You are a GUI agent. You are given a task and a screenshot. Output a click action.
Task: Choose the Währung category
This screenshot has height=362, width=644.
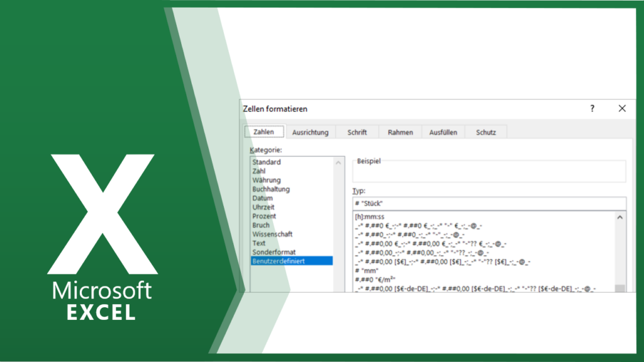point(267,180)
